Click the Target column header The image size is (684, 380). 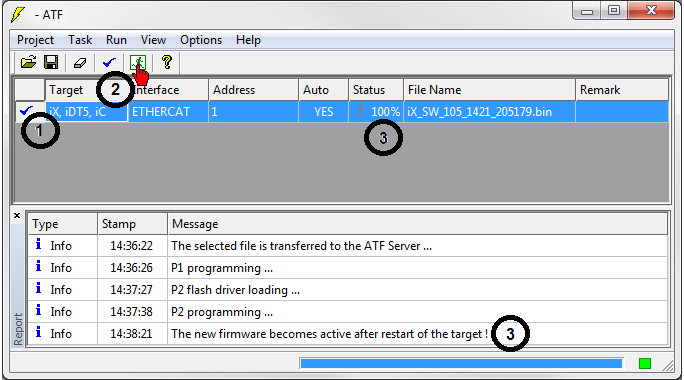pos(86,90)
